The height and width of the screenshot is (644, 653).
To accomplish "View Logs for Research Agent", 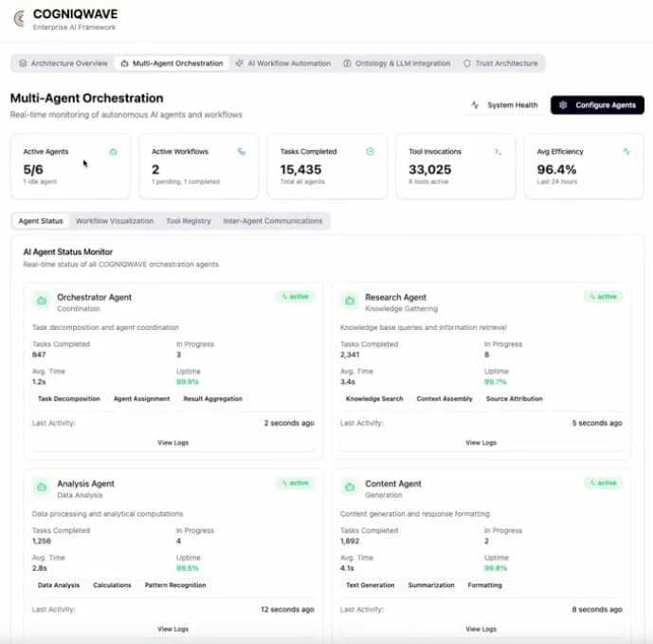I will point(481,443).
